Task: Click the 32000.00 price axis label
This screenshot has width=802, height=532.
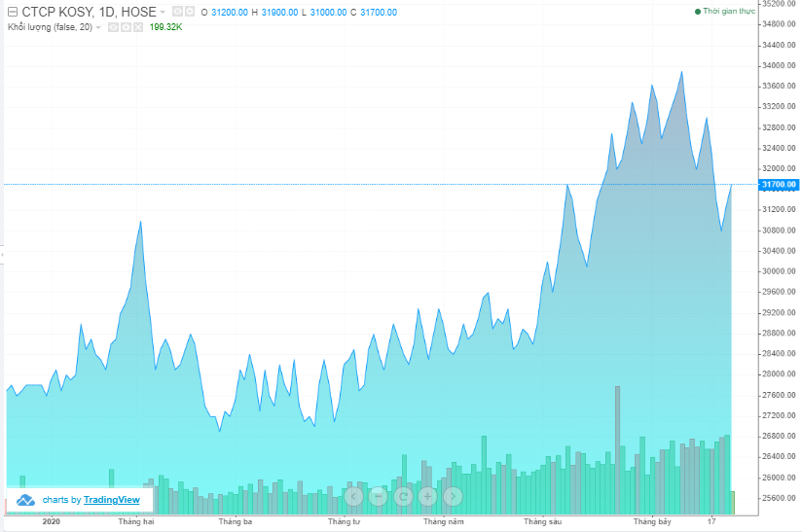Action: 779,168
